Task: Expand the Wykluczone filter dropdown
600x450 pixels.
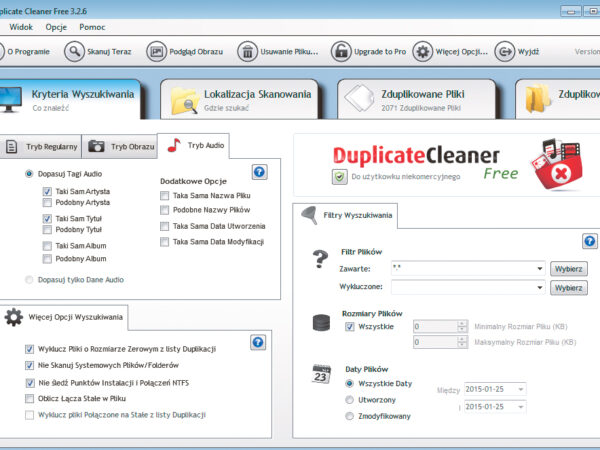Action: 539,287
